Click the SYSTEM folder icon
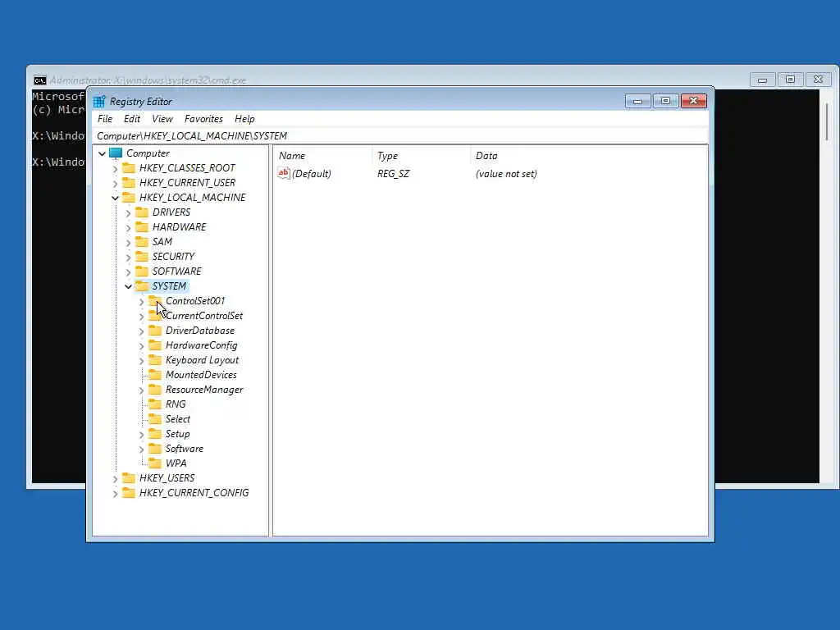Viewport: 840px width, 630px height. (x=142, y=285)
